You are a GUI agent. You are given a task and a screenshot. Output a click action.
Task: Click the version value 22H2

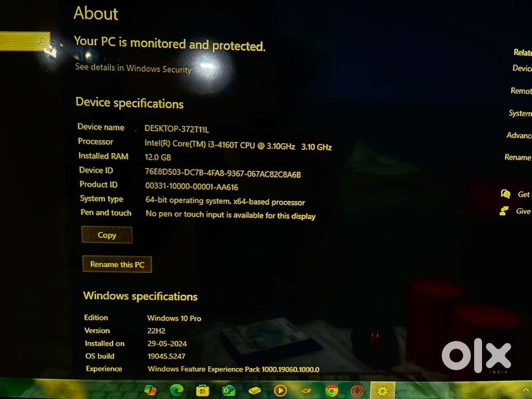coord(156,331)
